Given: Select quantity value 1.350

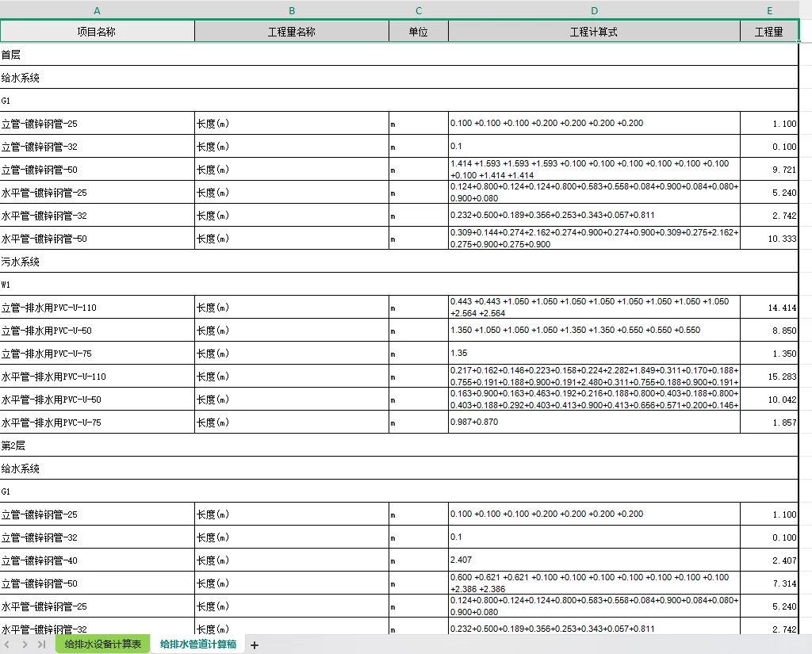Looking at the screenshot, I should click(x=769, y=354).
